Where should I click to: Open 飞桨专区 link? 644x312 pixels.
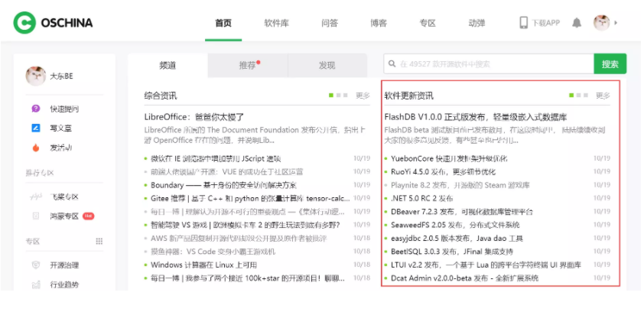pos(64,197)
